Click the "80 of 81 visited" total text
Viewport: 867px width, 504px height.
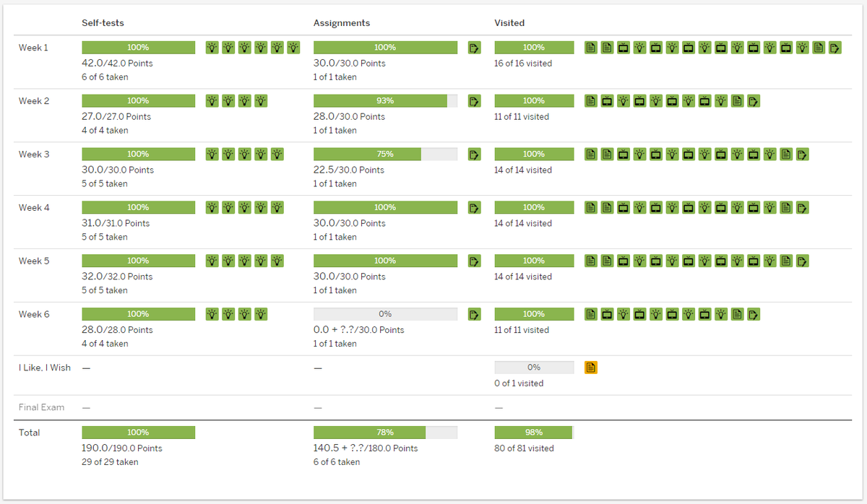coord(525,448)
